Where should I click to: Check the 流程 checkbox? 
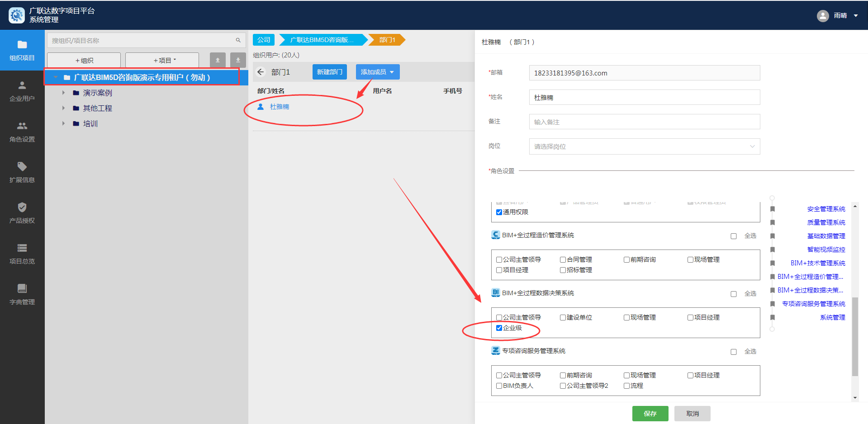coord(626,386)
